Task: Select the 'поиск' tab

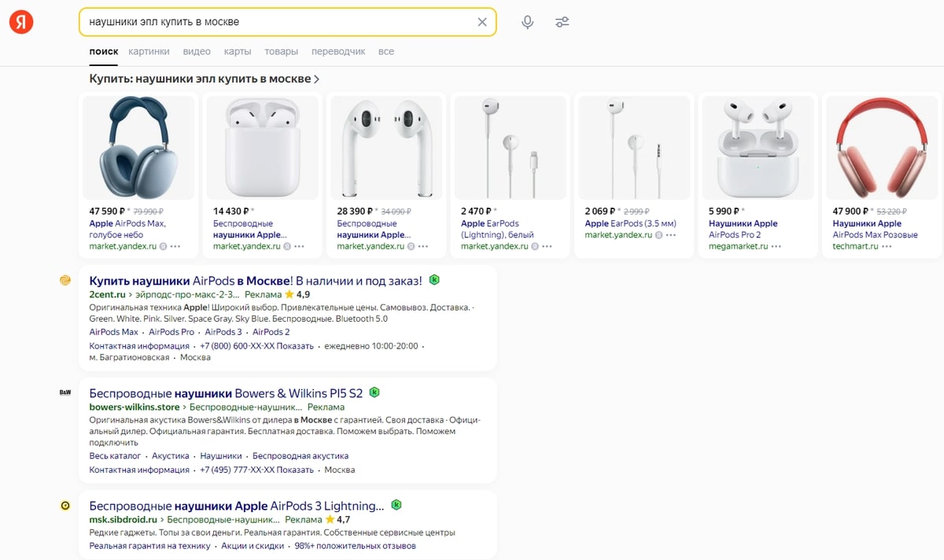Action: tap(104, 51)
